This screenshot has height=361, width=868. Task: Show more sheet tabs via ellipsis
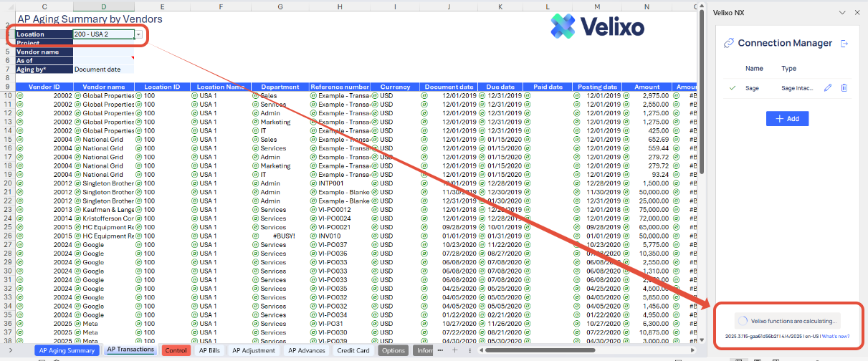click(x=440, y=350)
